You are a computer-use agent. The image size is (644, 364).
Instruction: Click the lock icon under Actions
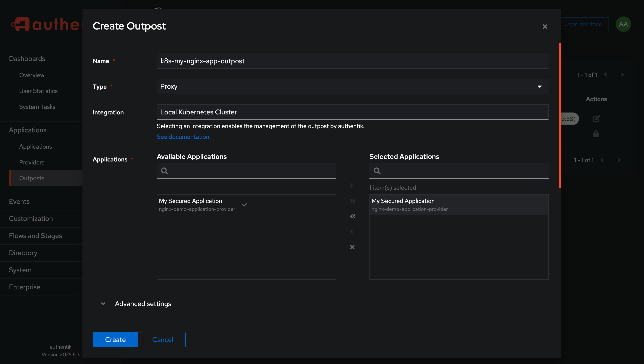(596, 134)
